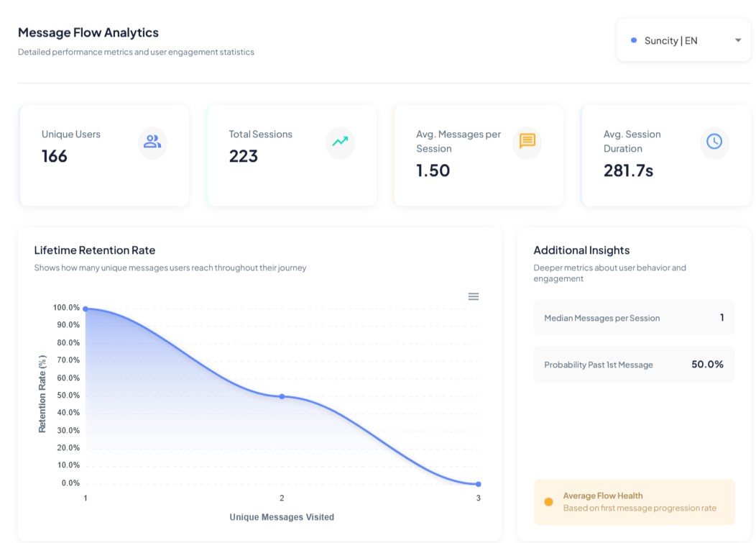Click the Probability Past 1st Message row
This screenshot has height=543, width=756.
(x=634, y=365)
